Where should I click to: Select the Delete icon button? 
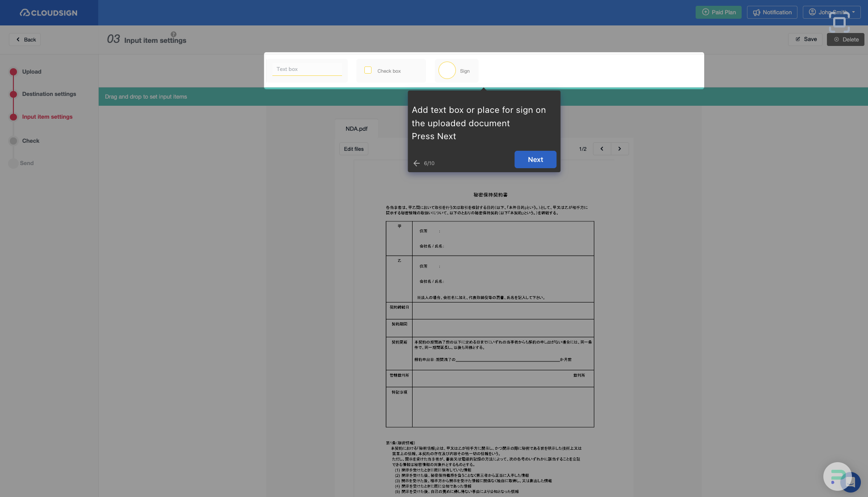[835, 39]
